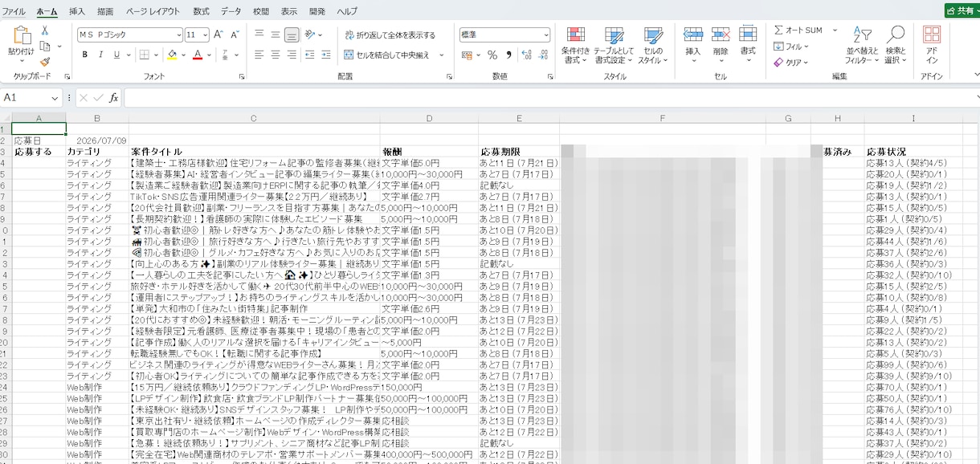980x464 pixels.
Task: Toggle Wrap Text (折り返して全体を表示する)
Action: [390, 35]
